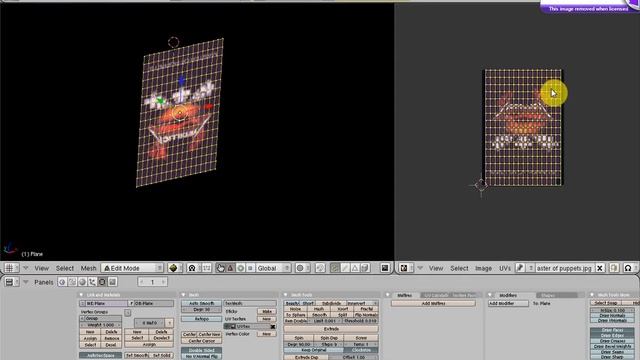Toggle the Retopo button
The width and height of the screenshot is (640, 360).
tap(202, 319)
